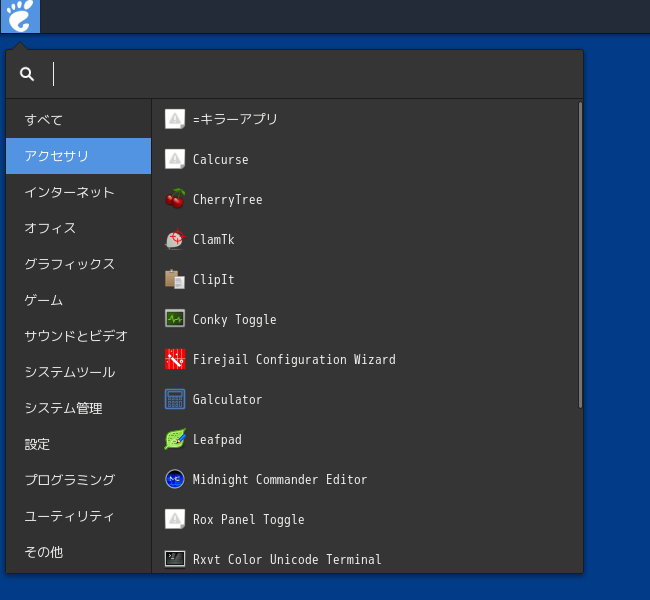650x600 pixels.
Task: Open the システムツール category
Action: tap(78, 372)
